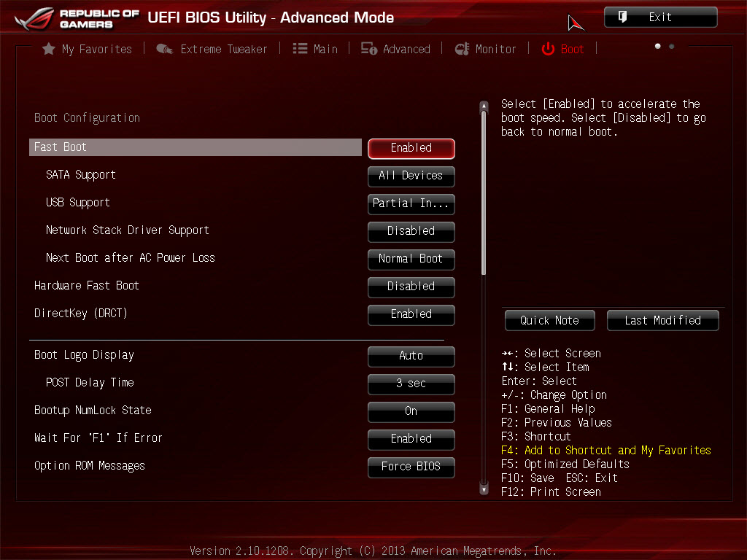Open USB Support Partial In... dropdown

tap(411, 204)
